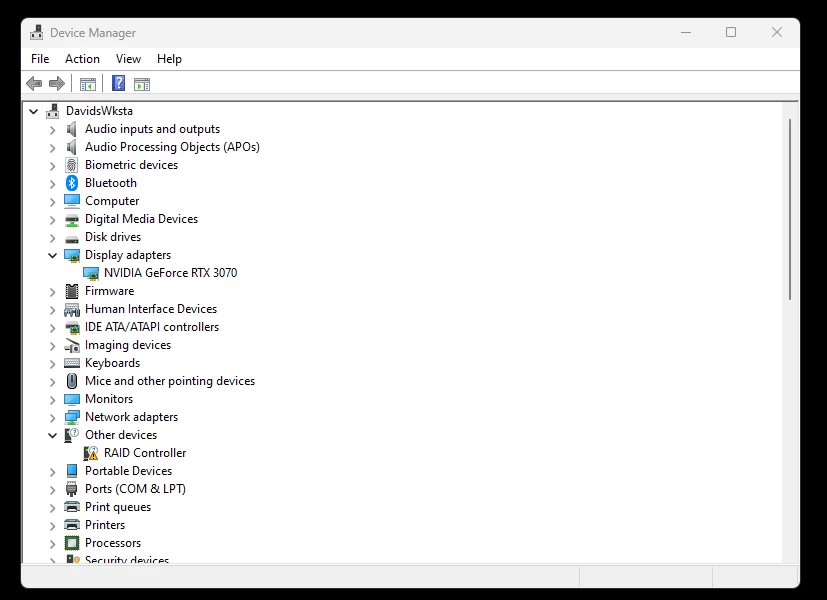The width and height of the screenshot is (827, 600).
Task: Click the Processors chip icon
Action: [x=72, y=543]
